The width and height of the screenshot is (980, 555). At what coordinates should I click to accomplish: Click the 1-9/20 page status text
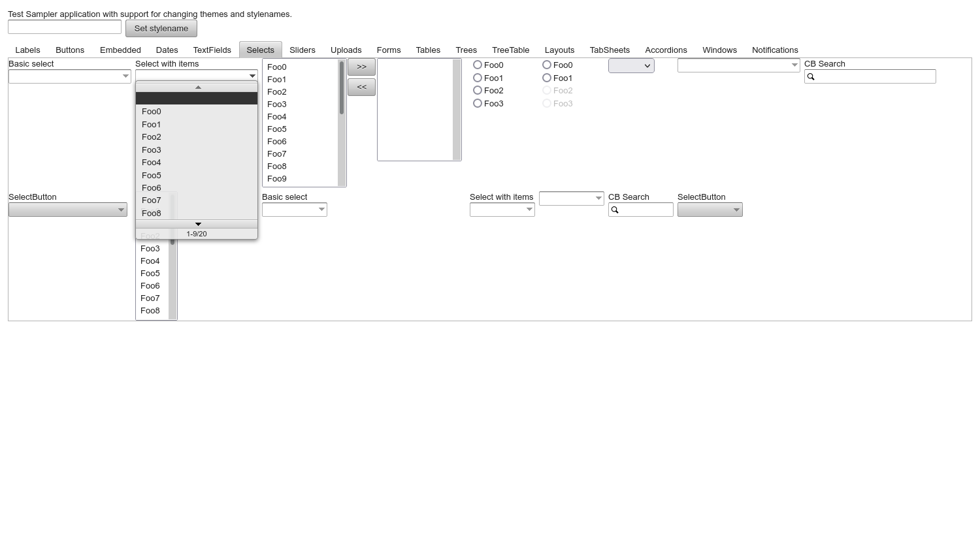pyautogui.click(x=197, y=234)
